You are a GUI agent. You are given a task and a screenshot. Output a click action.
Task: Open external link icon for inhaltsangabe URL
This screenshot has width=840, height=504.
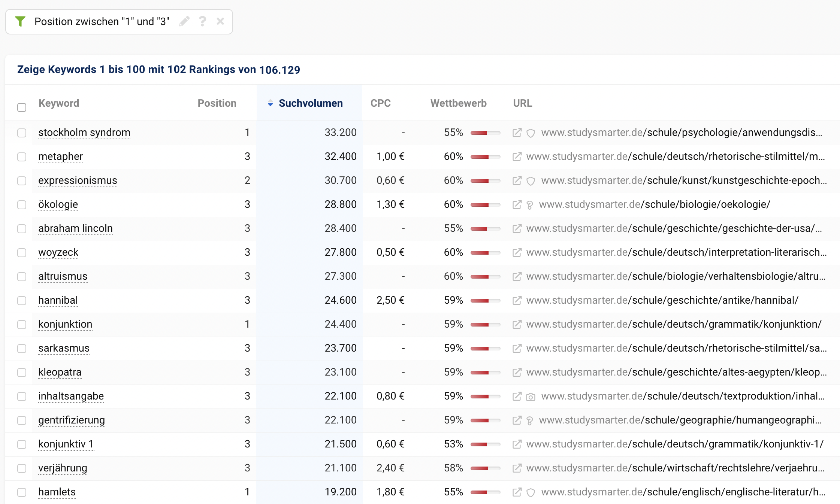click(517, 396)
